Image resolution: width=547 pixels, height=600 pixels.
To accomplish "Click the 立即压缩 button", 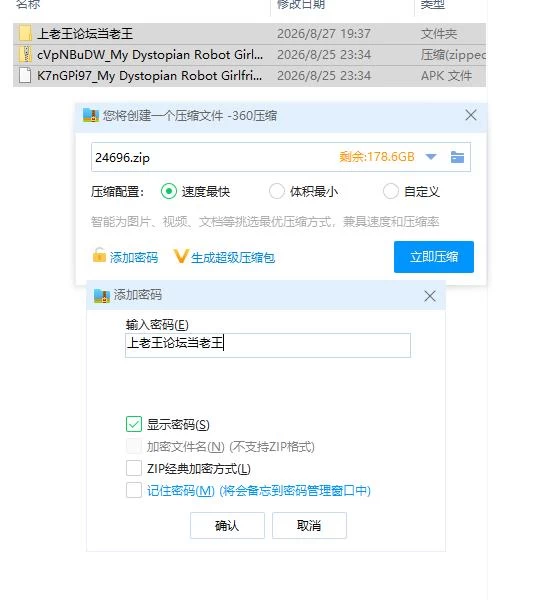I will (x=434, y=257).
